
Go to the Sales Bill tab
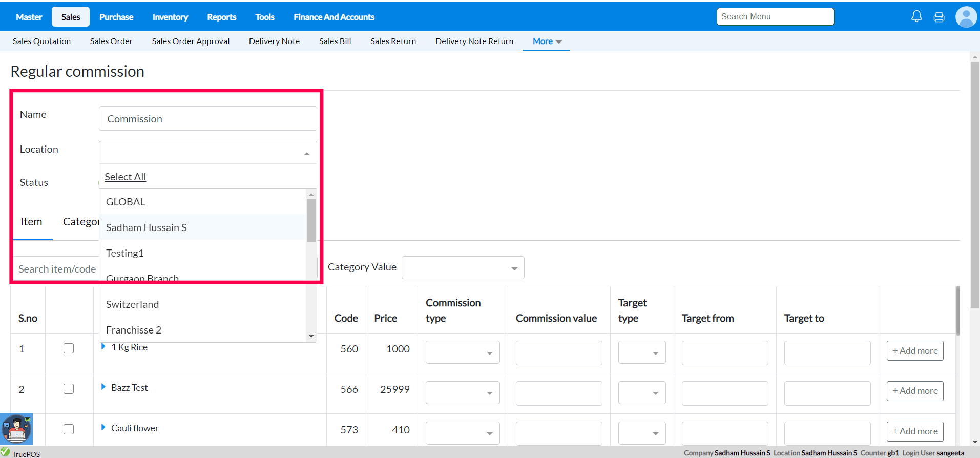click(335, 41)
